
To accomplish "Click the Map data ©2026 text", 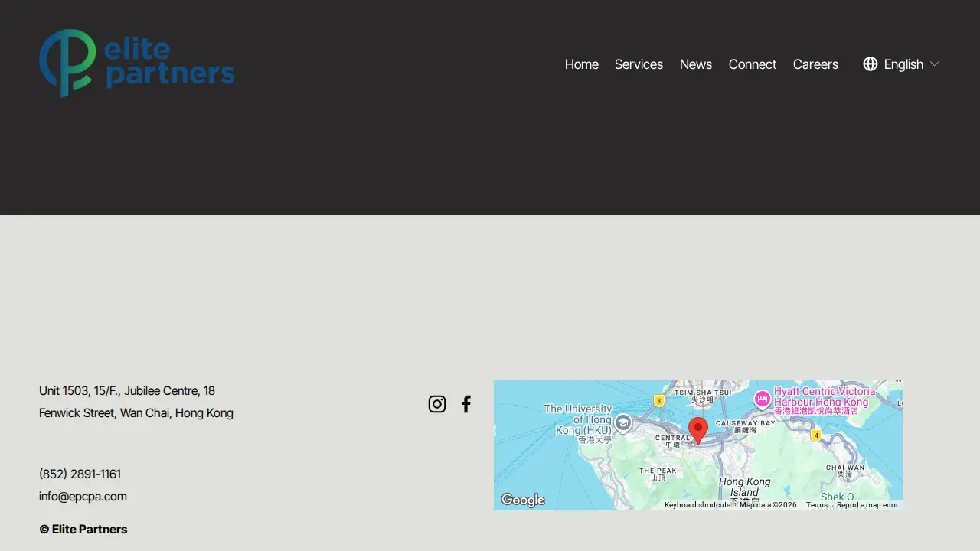I will 768,505.
